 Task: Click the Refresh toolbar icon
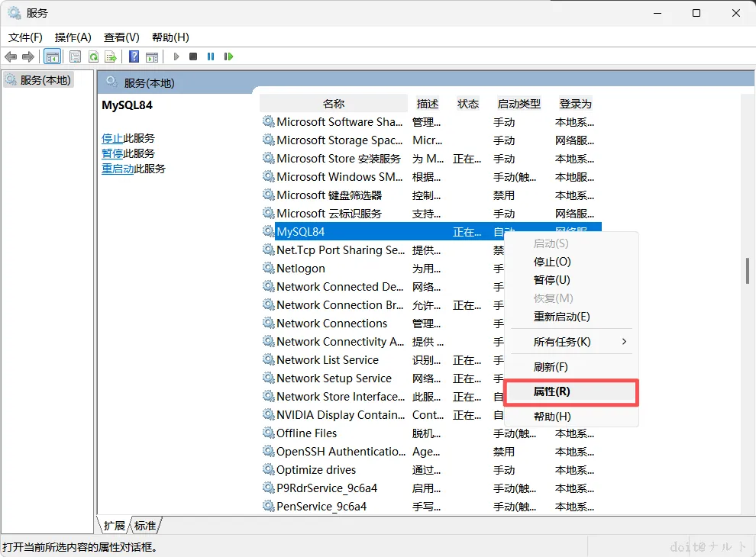93,57
